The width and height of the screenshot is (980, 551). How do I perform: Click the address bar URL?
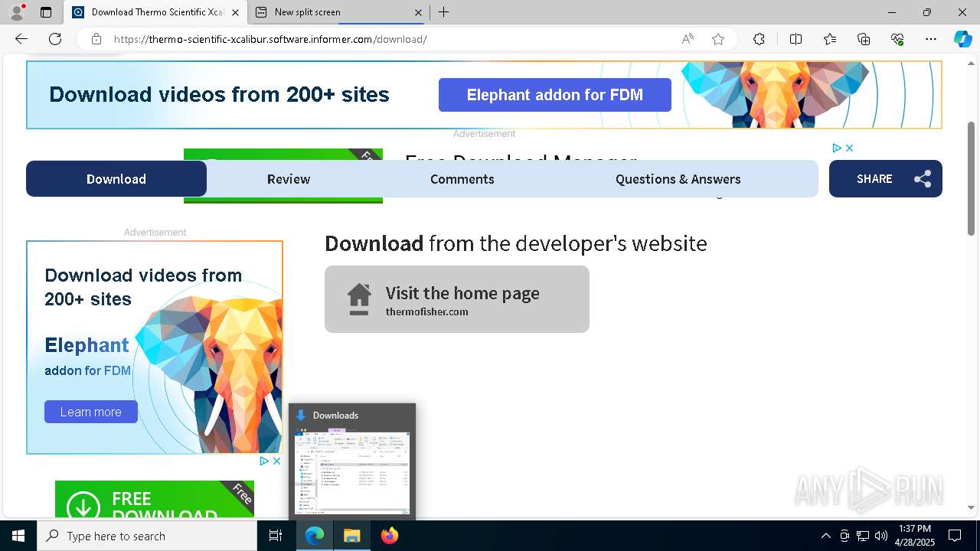270,39
